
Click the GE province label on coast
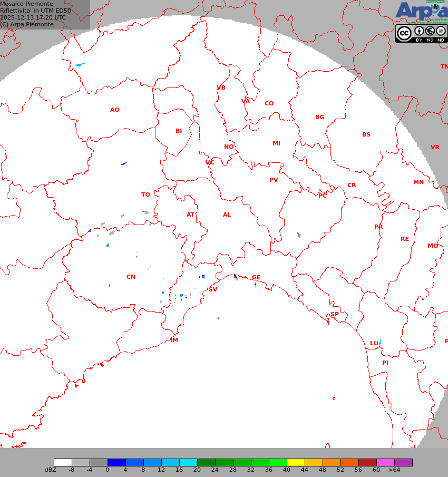[x=256, y=277]
